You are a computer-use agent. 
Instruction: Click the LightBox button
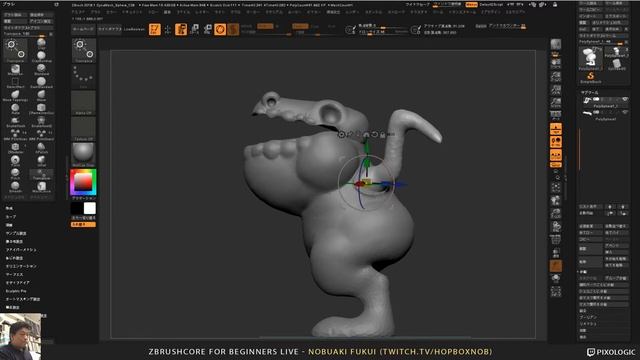click(109, 29)
